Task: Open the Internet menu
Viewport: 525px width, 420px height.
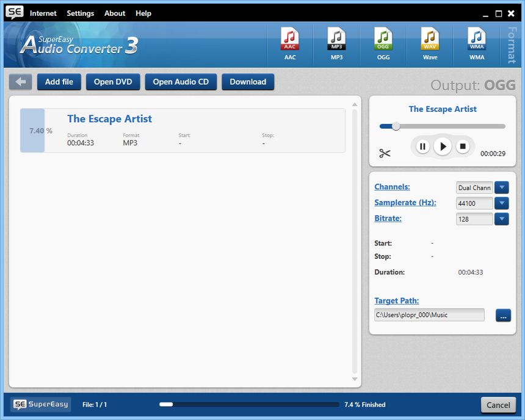Action: pos(43,13)
